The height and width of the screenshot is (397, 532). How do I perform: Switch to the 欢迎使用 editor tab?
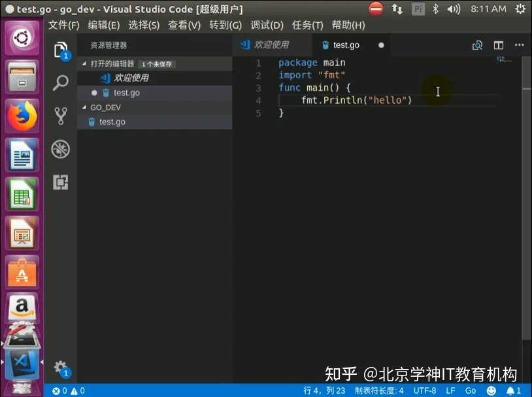point(272,45)
